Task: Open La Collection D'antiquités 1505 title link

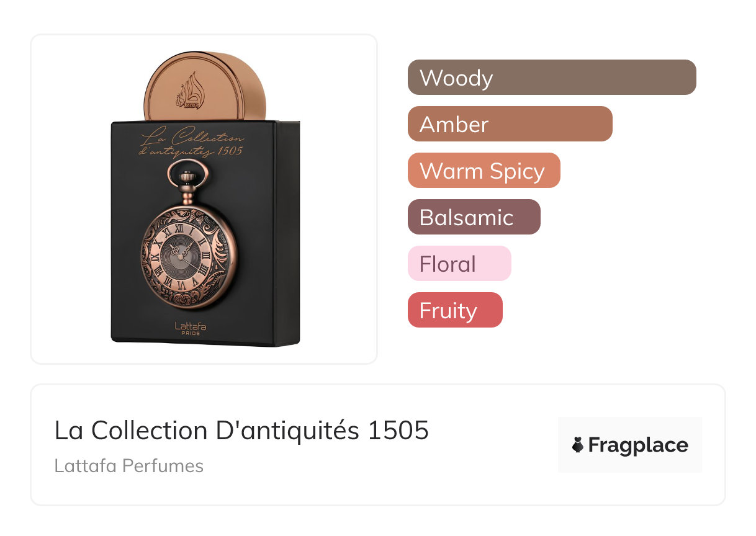Action: coord(241,431)
